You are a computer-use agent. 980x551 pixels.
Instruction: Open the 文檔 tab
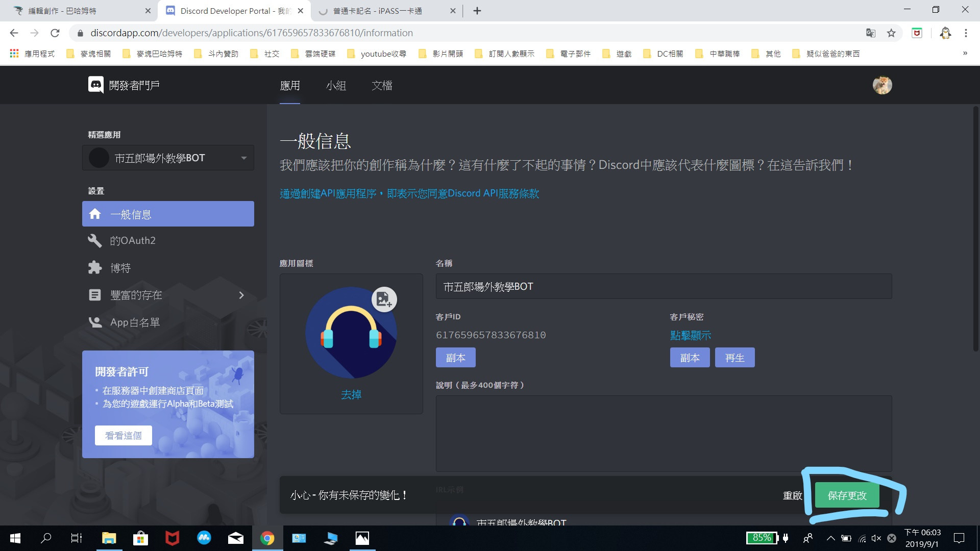coord(382,85)
